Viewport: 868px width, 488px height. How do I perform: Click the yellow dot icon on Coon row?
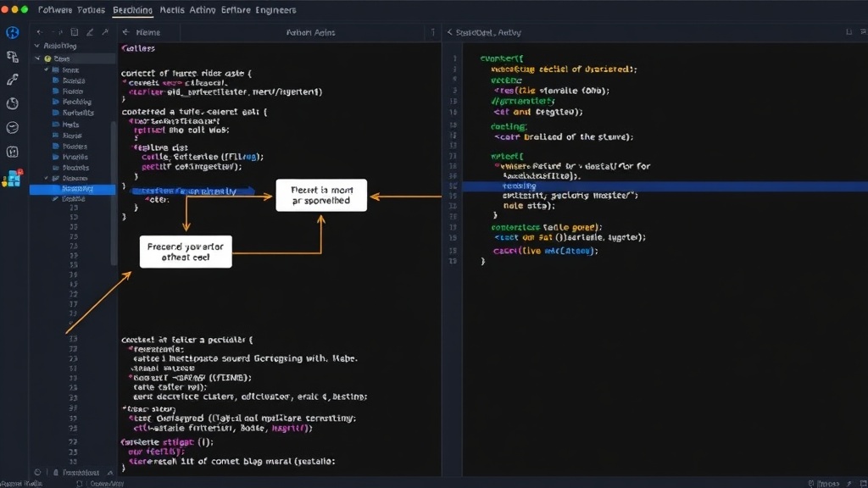pyautogui.click(x=48, y=58)
